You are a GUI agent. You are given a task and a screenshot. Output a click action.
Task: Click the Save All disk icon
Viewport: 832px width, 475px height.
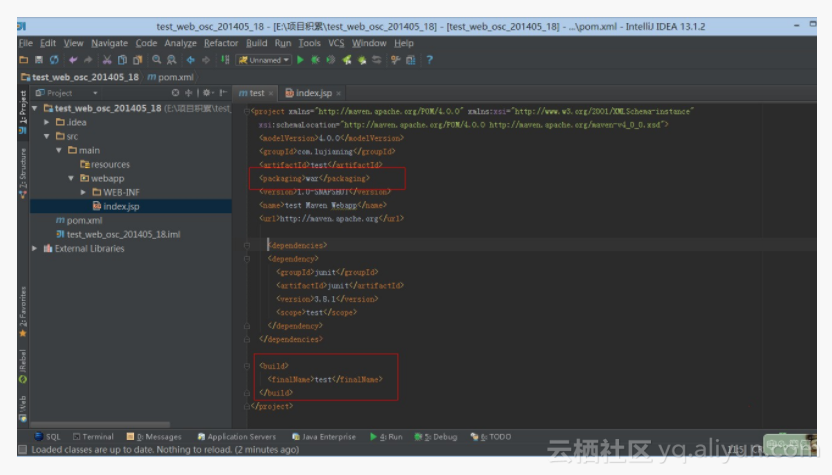coord(39,60)
